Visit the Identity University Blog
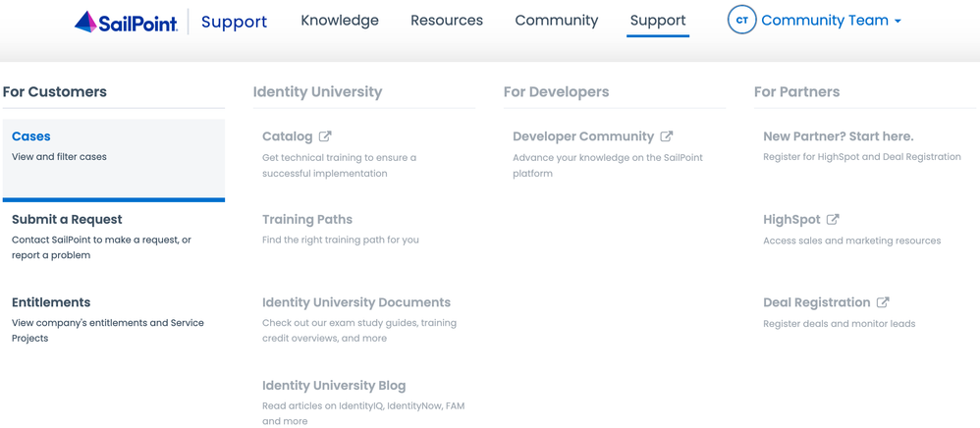 click(x=334, y=386)
